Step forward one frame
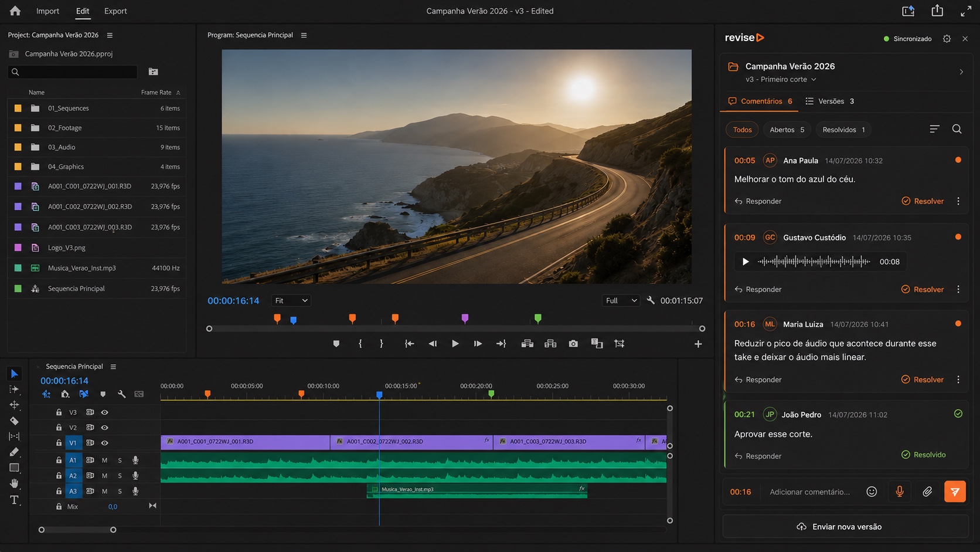Image resolution: width=980 pixels, height=552 pixels. [x=478, y=344]
